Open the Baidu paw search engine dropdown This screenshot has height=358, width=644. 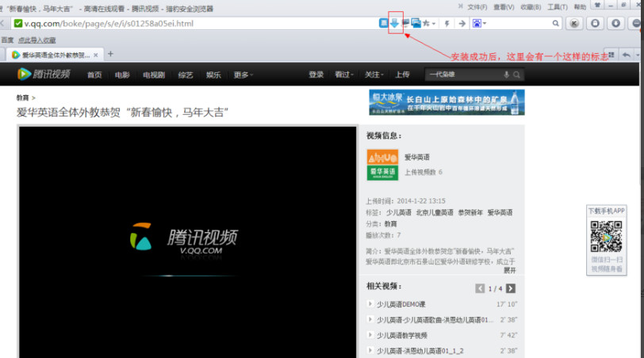point(478,23)
